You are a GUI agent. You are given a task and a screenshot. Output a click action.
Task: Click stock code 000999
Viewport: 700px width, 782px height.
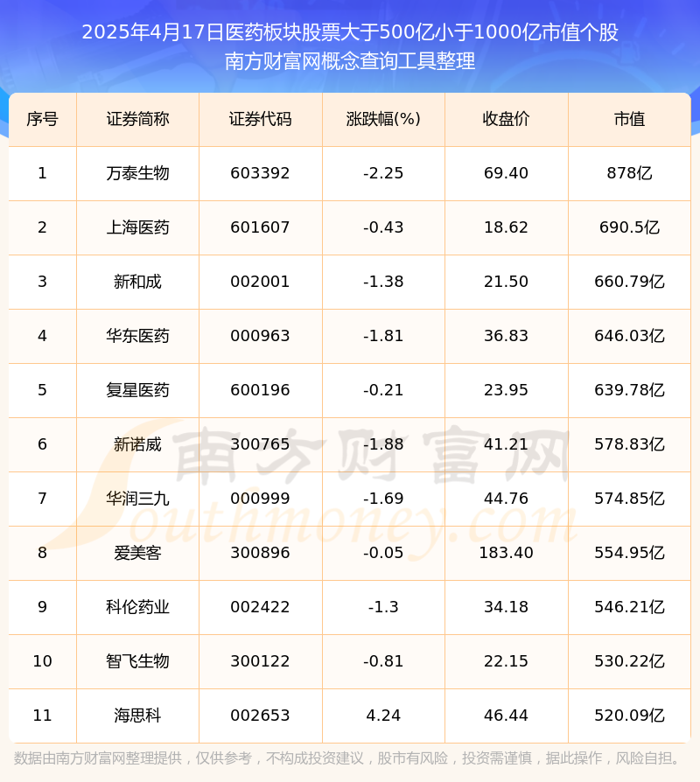pos(260,499)
